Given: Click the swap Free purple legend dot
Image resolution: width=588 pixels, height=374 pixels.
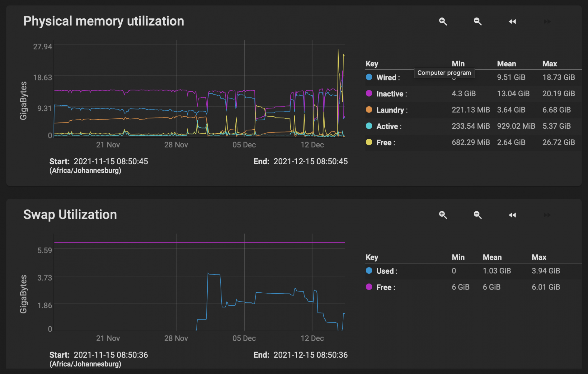Looking at the screenshot, I should [x=369, y=287].
